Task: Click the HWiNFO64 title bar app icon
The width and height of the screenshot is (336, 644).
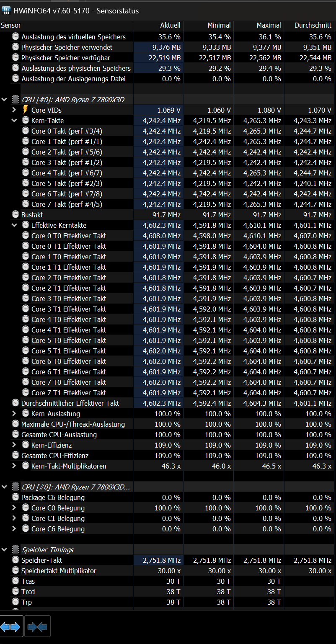Action: click(6, 10)
